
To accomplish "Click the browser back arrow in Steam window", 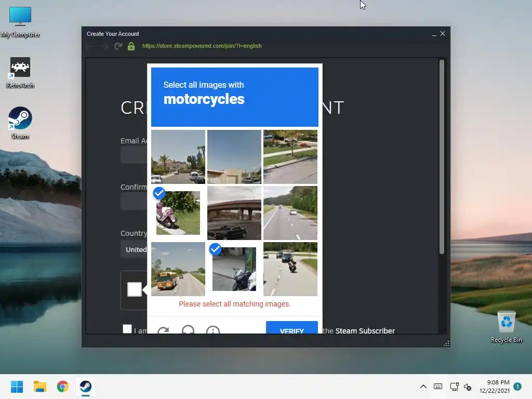I will pos(89,46).
